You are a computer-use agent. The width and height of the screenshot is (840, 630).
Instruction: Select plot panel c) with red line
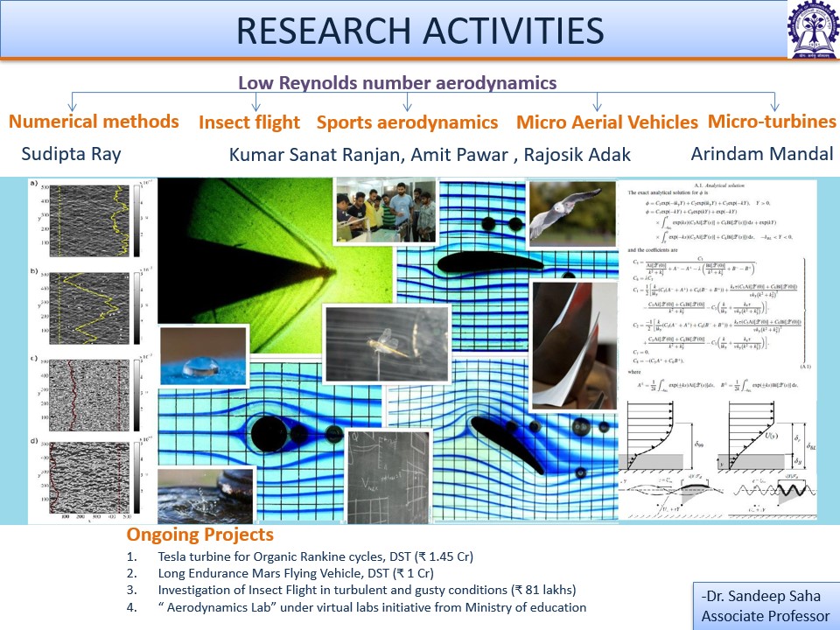pyautogui.click(x=89, y=395)
